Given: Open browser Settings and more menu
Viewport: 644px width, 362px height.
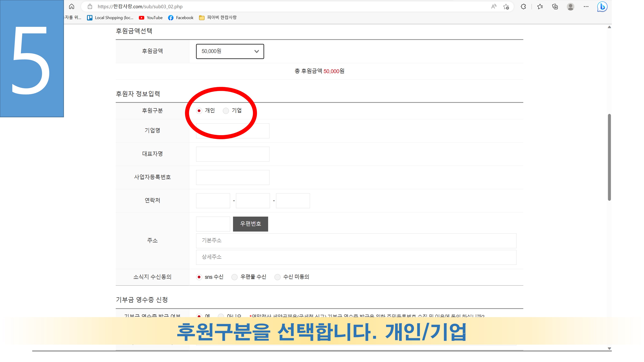Looking at the screenshot, I should coord(586,6).
